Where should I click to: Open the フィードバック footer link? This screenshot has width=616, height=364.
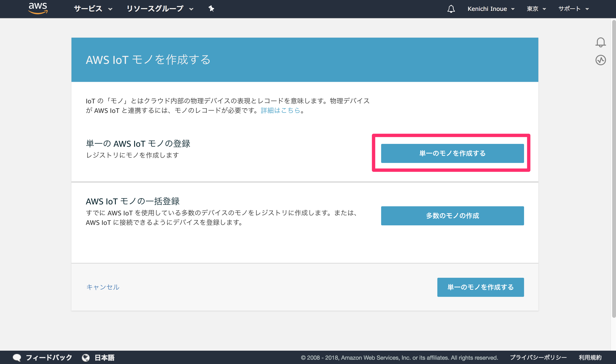49,357
